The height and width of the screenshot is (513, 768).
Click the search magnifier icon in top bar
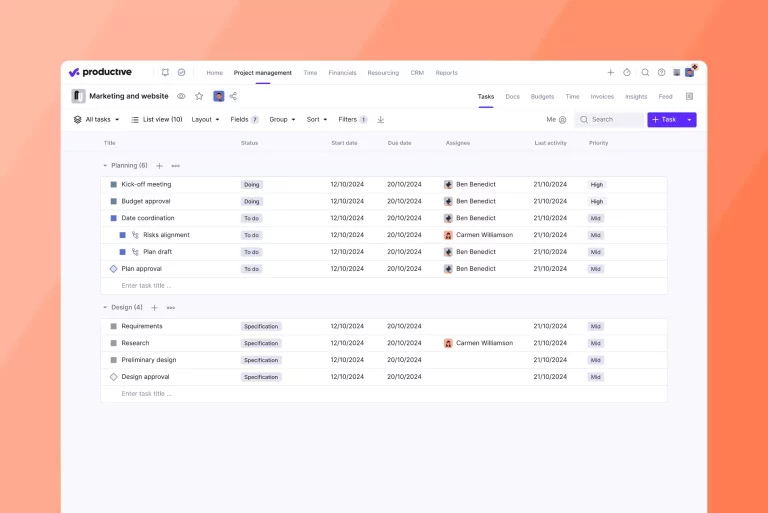coord(645,72)
